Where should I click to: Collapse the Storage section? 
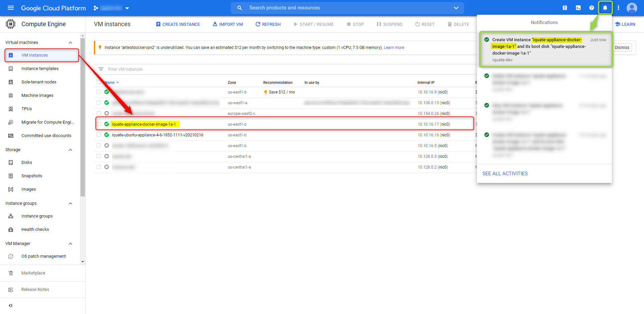(x=70, y=150)
